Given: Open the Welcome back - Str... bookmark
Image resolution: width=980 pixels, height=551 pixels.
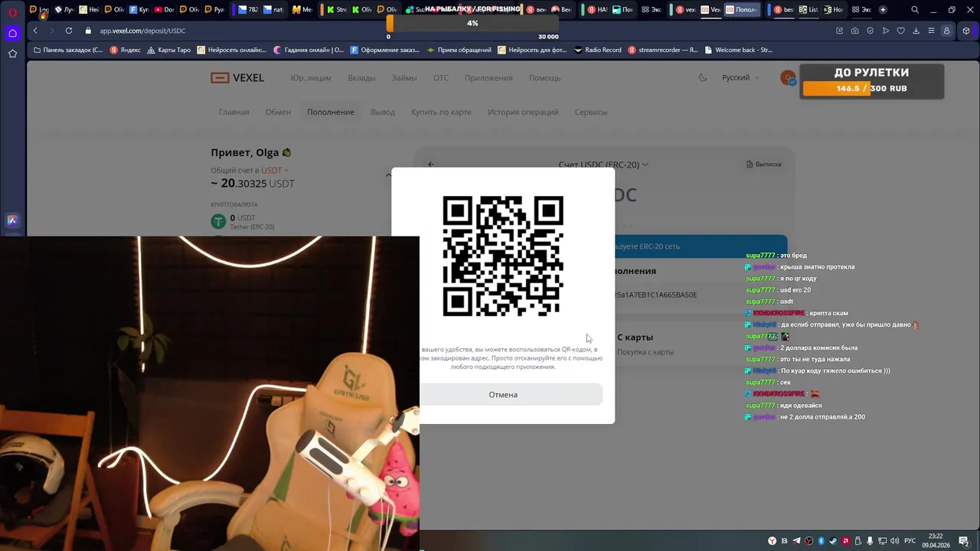Looking at the screenshot, I should (x=738, y=50).
